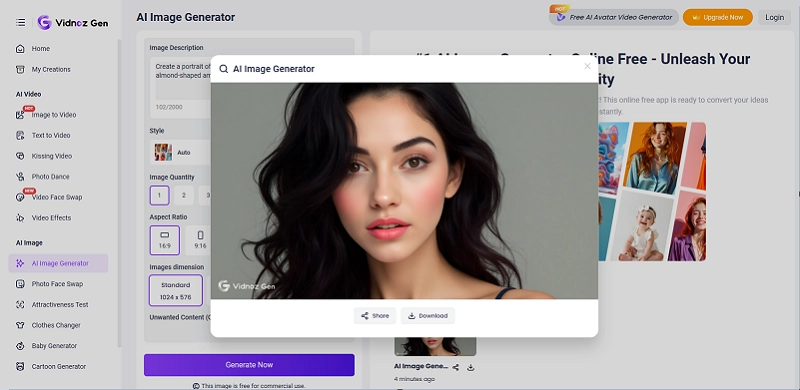Select 16:9 aspect ratio
The image size is (800, 390).
(165, 240)
